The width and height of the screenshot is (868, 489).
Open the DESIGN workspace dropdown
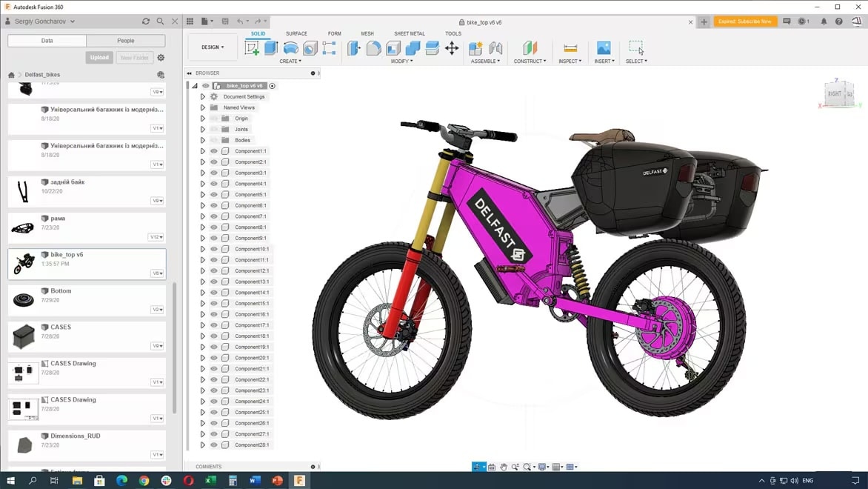213,47
